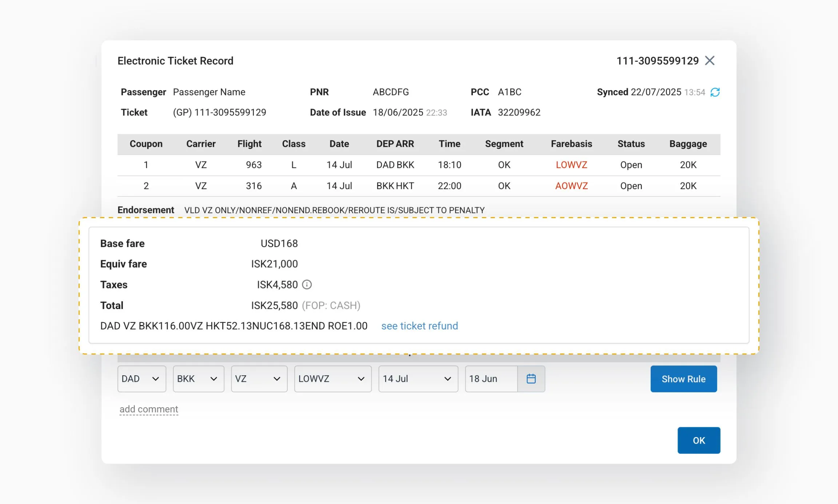Open the see ticket refund link
838x504 pixels.
(419, 326)
